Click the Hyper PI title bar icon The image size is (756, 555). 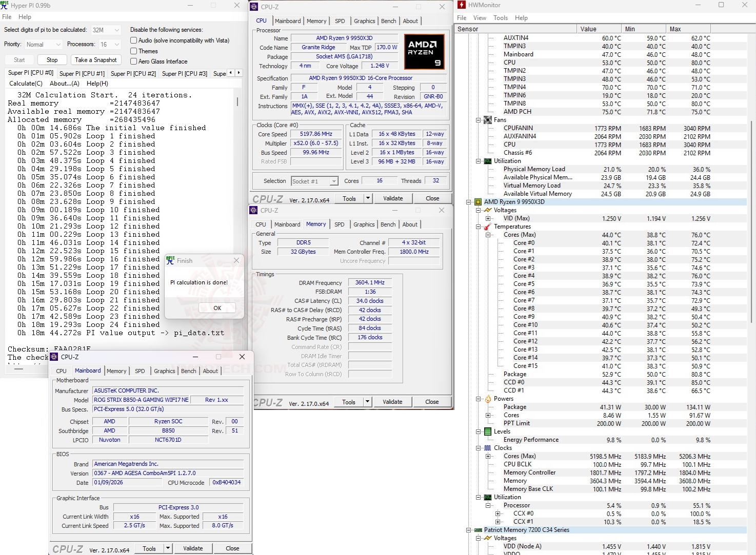[5, 5]
